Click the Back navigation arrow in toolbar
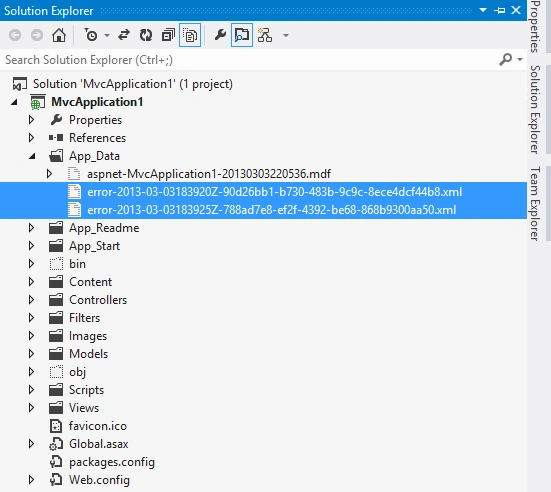The image size is (551, 492). (15, 35)
